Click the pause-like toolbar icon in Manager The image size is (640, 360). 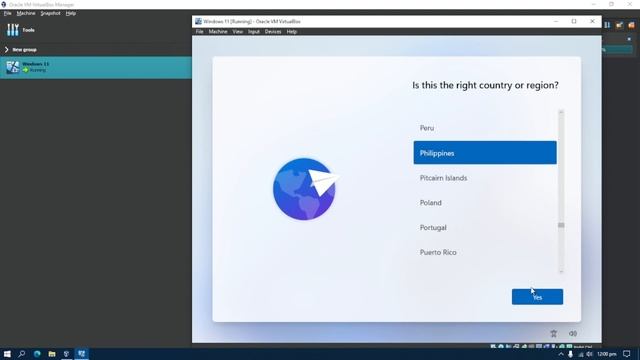(x=607, y=25)
